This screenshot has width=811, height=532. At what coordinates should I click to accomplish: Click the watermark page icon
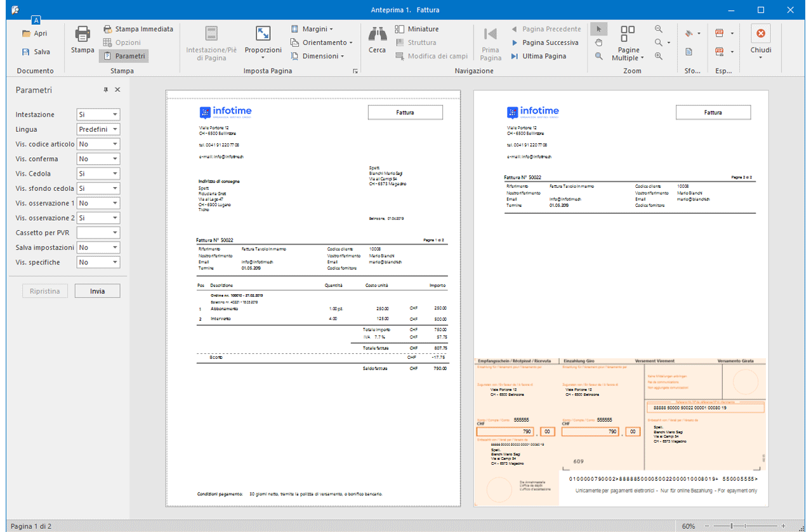(x=689, y=52)
